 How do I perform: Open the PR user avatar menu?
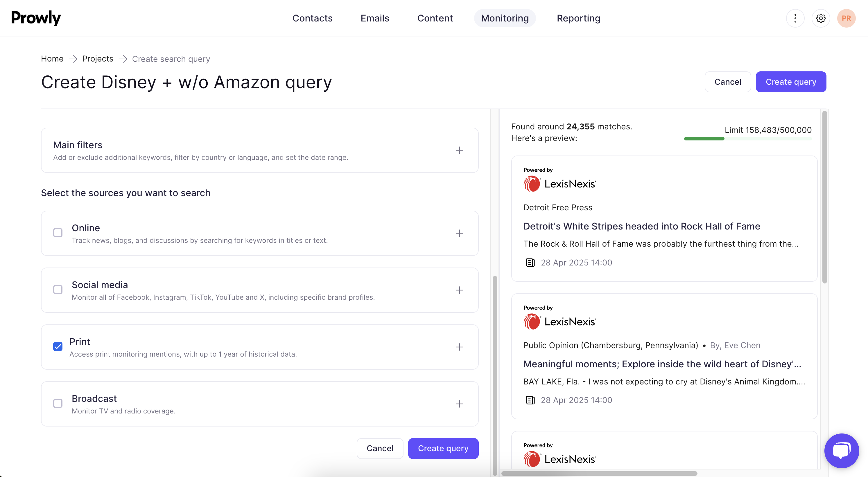(846, 18)
